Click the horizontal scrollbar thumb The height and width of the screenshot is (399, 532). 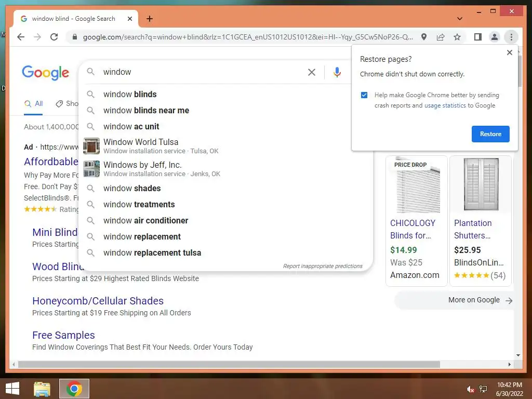pyautogui.click(x=229, y=364)
